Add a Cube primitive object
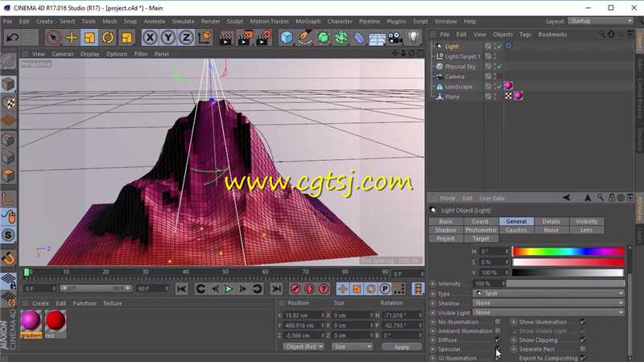Viewport: 644px width, 362px height. click(x=287, y=38)
